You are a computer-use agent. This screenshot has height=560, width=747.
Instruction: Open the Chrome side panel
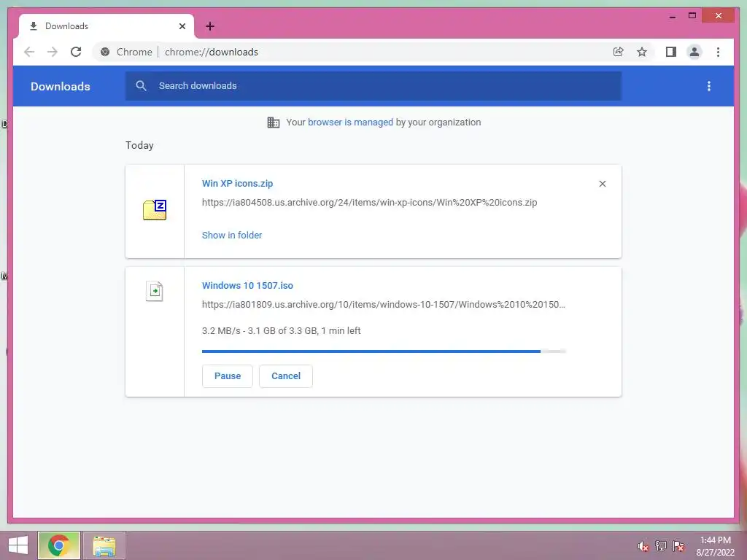click(x=671, y=52)
